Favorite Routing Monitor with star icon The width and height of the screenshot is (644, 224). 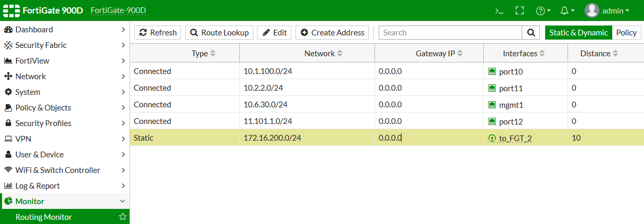click(x=123, y=217)
